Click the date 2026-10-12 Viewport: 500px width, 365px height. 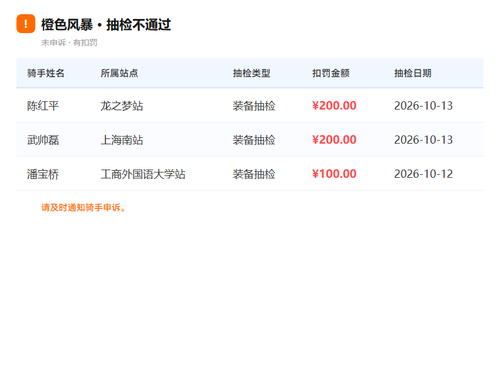[423, 174]
